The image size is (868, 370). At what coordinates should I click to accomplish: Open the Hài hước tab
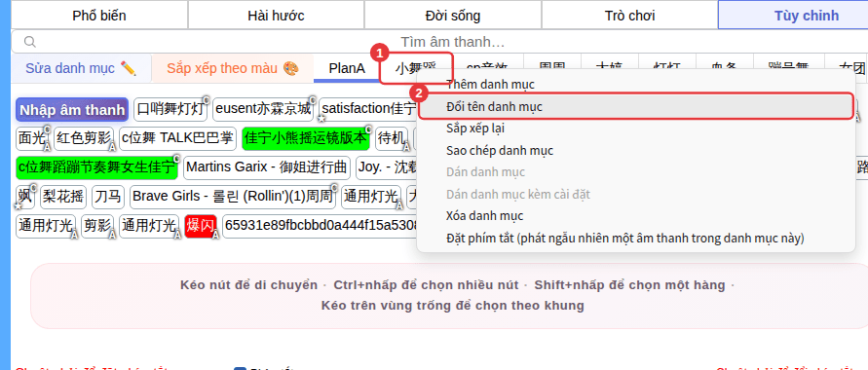click(276, 16)
